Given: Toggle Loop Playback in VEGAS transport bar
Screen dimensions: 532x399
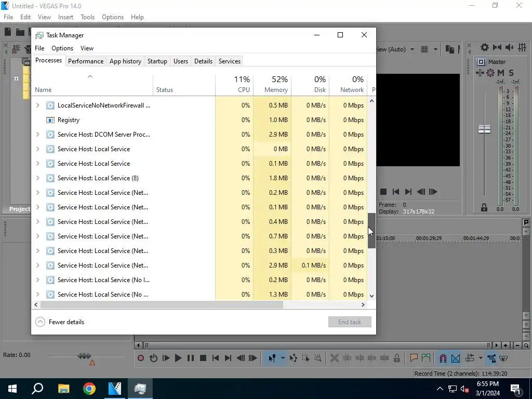Looking at the screenshot, I should click(153, 358).
